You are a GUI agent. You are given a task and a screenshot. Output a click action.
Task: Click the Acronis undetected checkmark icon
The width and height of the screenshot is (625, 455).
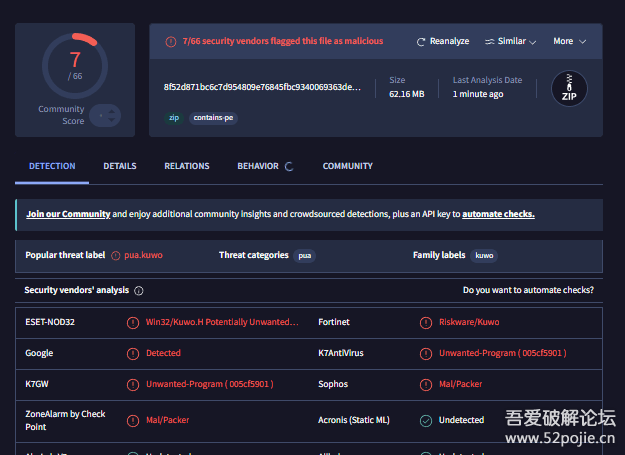tap(426, 420)
